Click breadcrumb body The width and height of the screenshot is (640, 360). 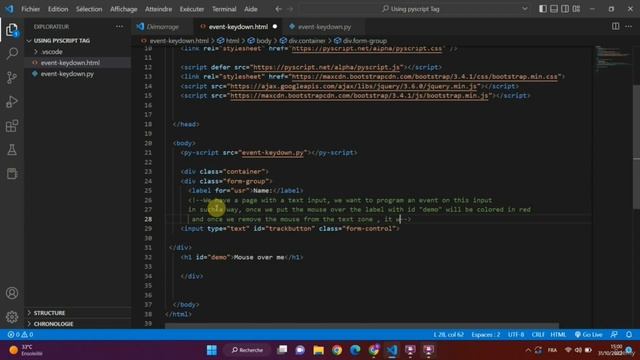pyautogui.click(x=264, y=41)
